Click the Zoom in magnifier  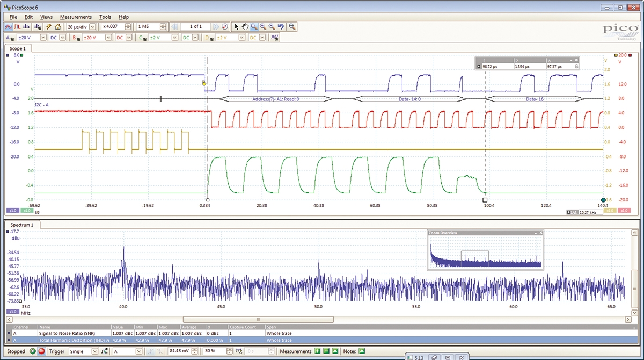263,26
